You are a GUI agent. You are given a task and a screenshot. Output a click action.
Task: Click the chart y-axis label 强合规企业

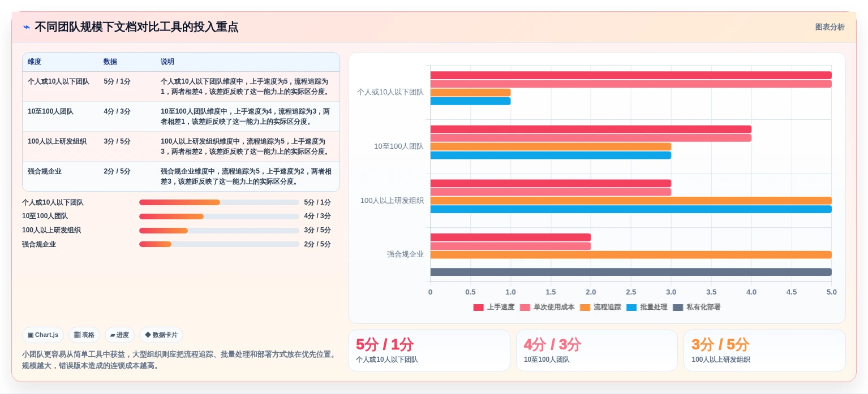(405, 254)
